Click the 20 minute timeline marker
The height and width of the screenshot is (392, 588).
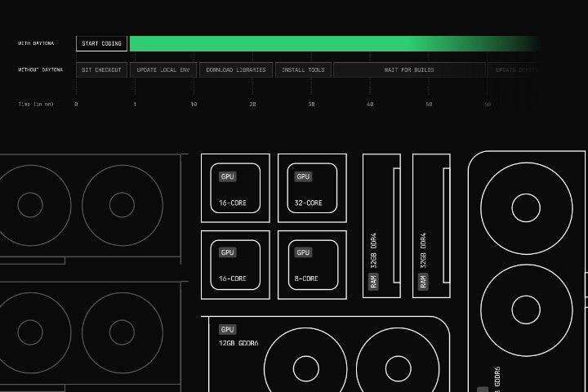[252, 105]
